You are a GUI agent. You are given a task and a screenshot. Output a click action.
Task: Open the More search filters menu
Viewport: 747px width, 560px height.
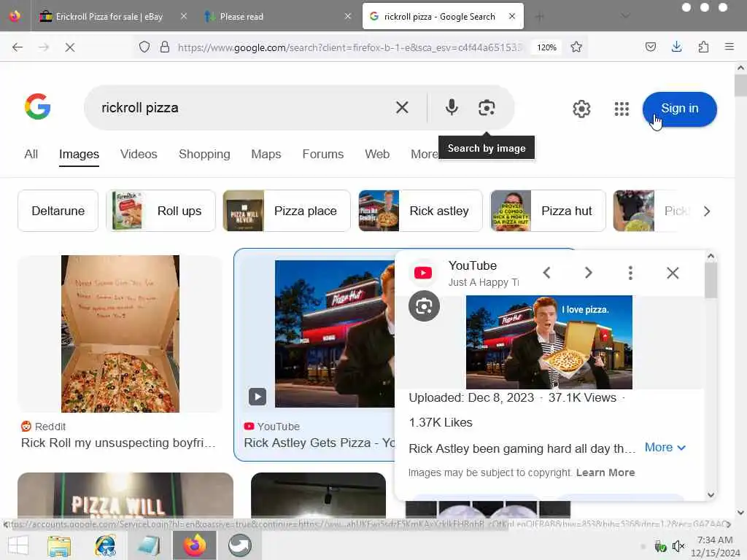[424, 155]
